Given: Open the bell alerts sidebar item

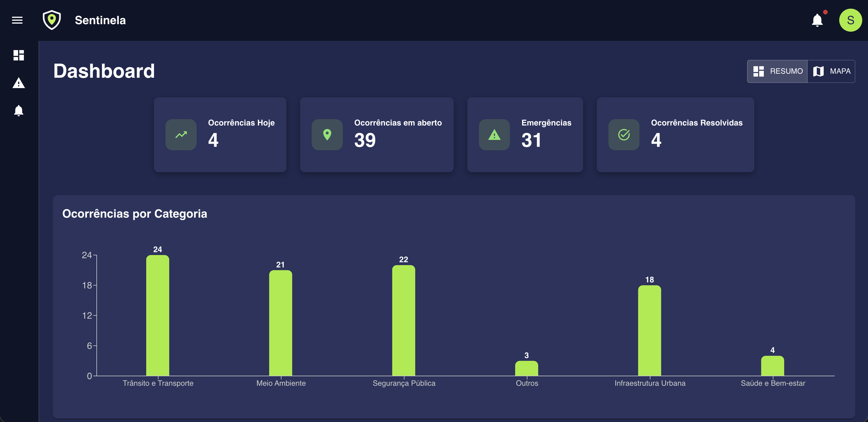Looking at the screenshot, I should click(18, 111).
